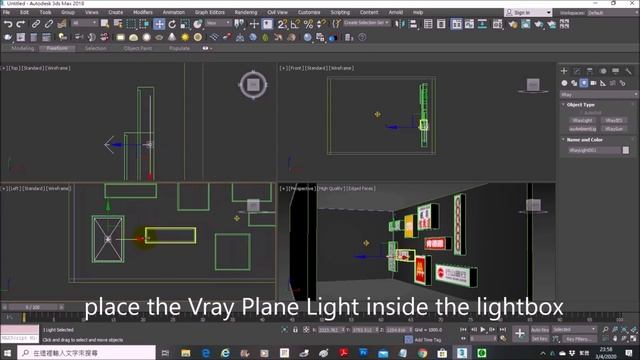Click the time slider 0/100 handle
Viewport: 640px width, 360px height.
[33, 307]
